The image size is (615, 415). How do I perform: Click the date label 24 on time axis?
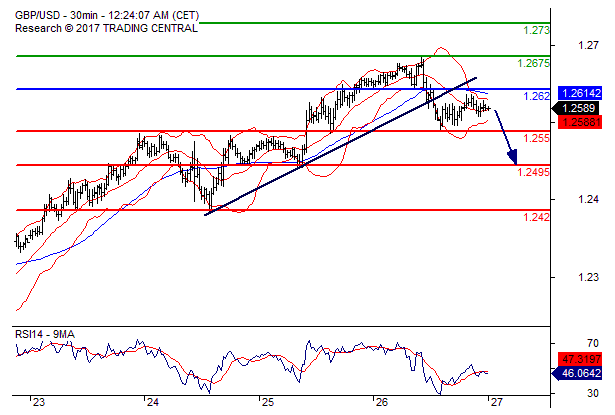point(153,402)
